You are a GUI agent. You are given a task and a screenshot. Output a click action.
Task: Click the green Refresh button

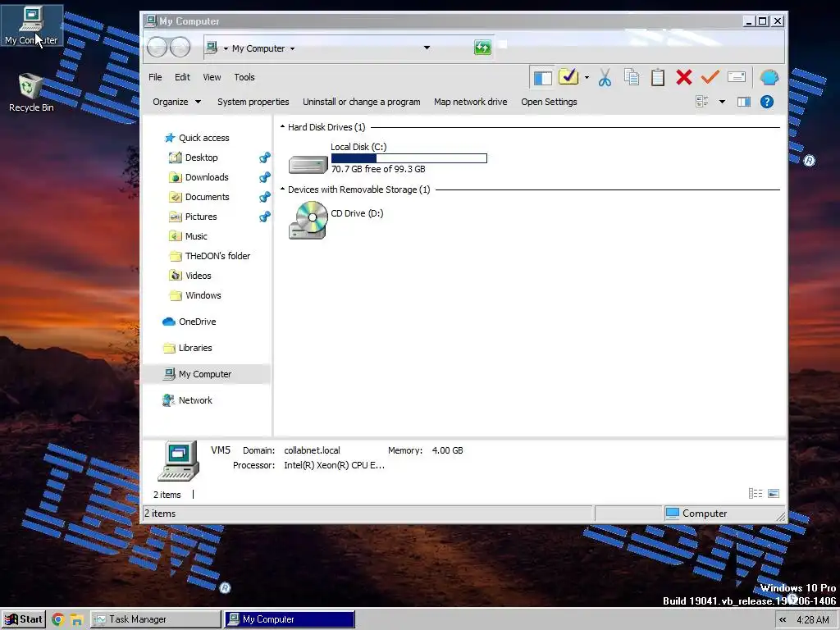point(482,48)
